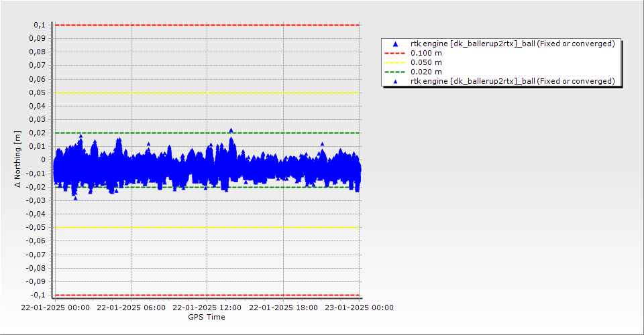Click the -0,06 y-axis tick label
644x335 pixels.
36,241
